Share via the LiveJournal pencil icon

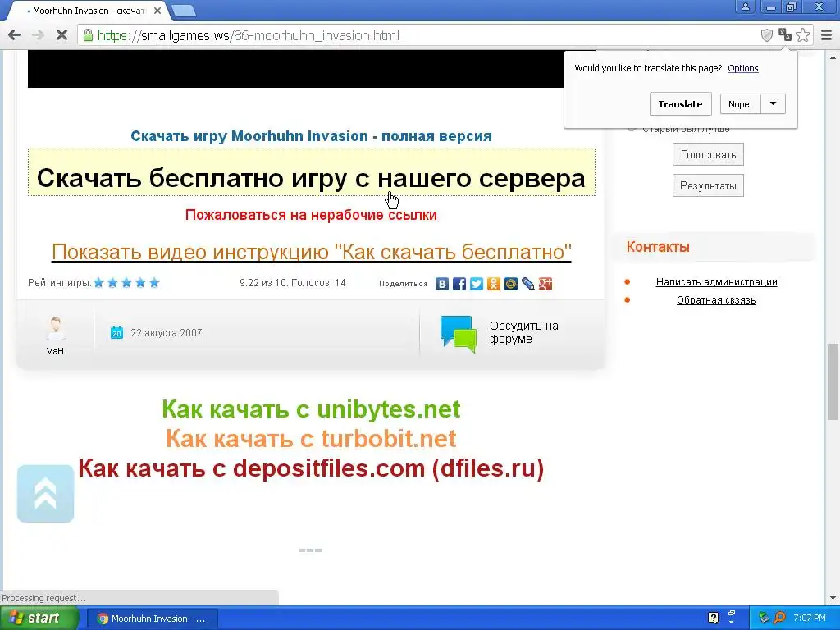coord(527,283)
